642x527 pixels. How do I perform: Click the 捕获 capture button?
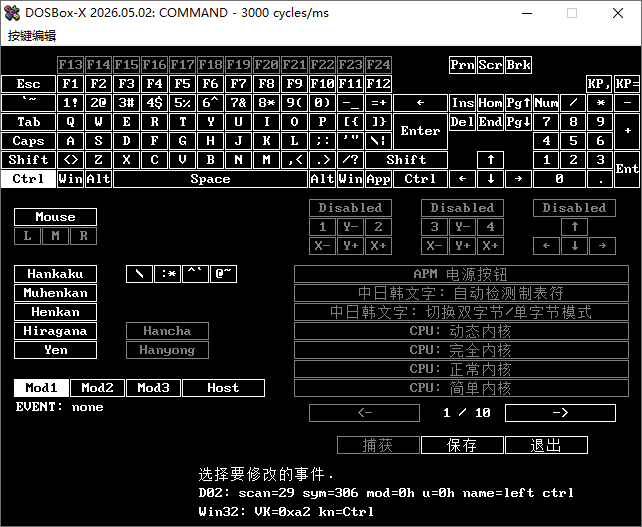tap(378, 445)
